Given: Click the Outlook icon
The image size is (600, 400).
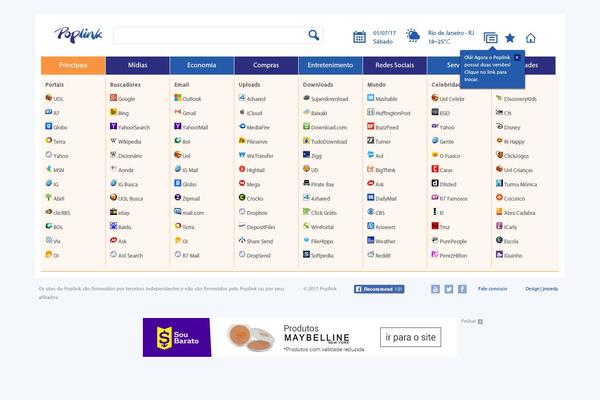Looking at the screenshot, I should 178,98.
